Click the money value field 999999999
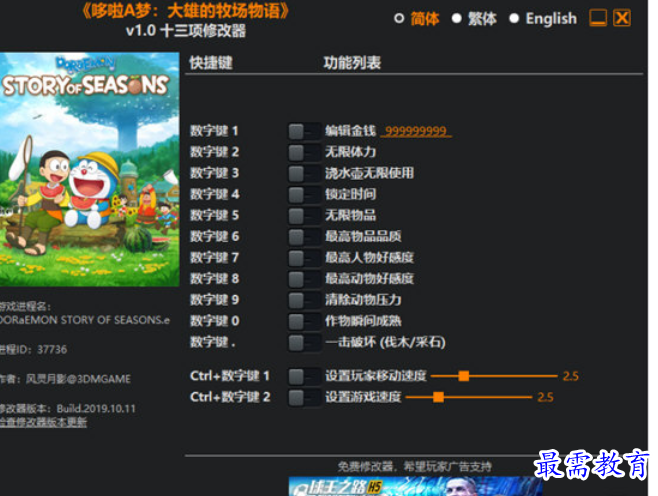 pyautogui.click(x=416, y=131)
